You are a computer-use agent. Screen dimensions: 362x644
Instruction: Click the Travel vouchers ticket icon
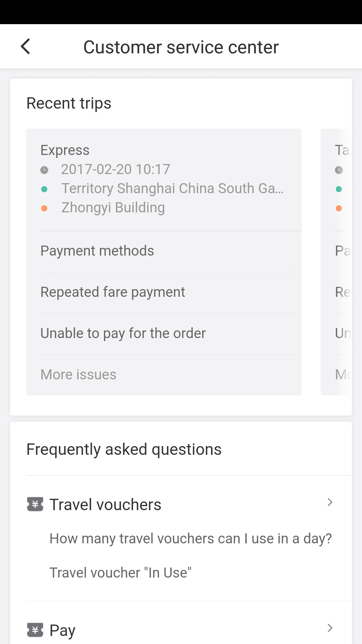click(35, 504)
